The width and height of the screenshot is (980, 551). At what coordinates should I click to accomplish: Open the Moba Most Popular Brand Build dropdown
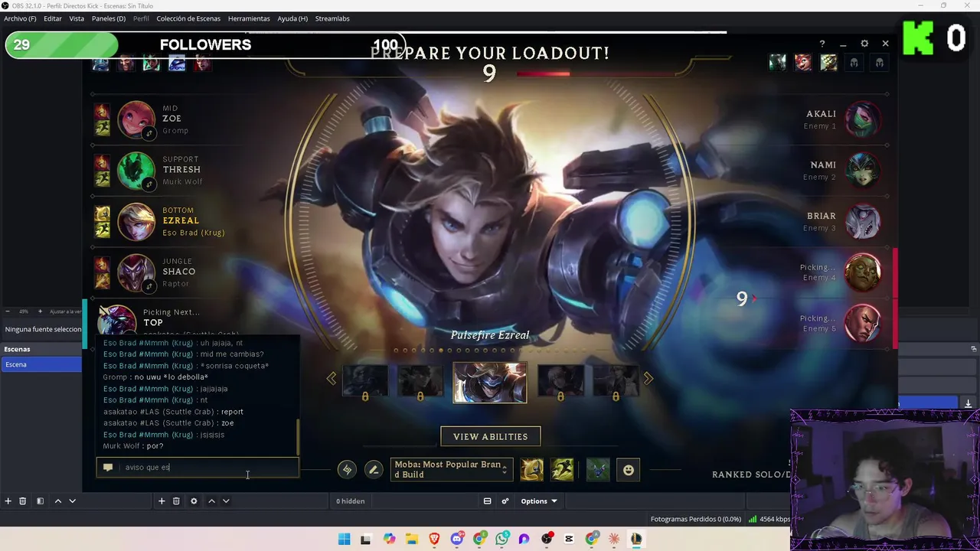[451, 470]
